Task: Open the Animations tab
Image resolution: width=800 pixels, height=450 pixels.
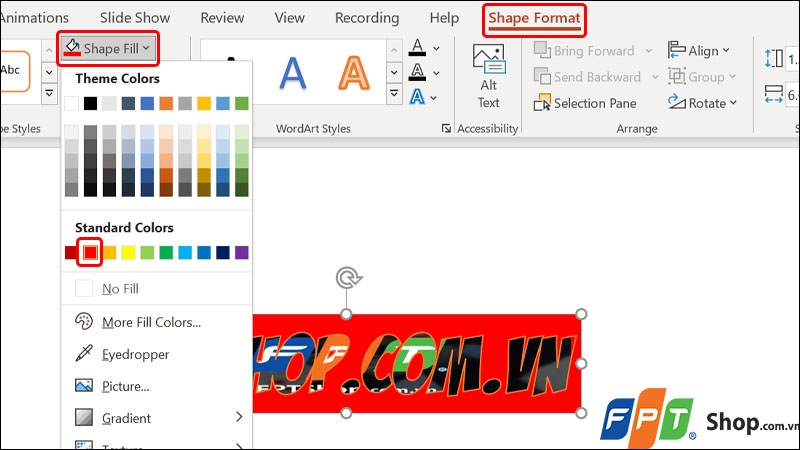Action: pos(34,18)
